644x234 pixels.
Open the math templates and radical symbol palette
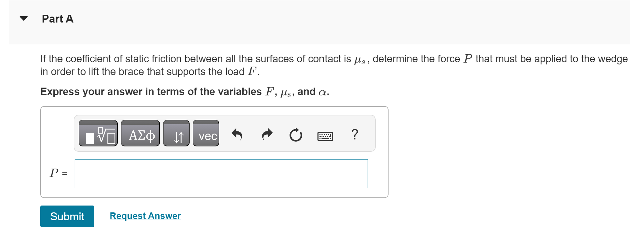[98, 134]
